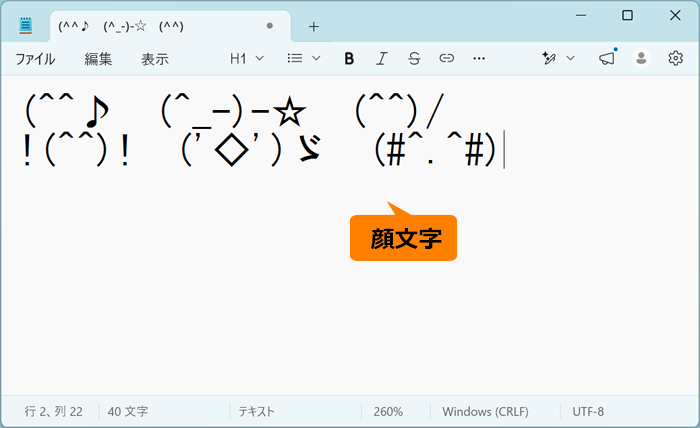
Task: Open the ファイル menu
Action: tap(35, 59)
